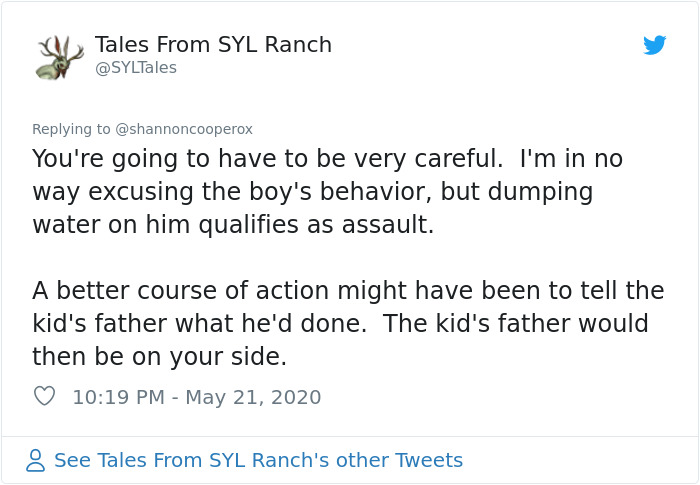This screenshot has height=485, width=700.
Task: Like the tweet with the heart icon
Action: 45,397
